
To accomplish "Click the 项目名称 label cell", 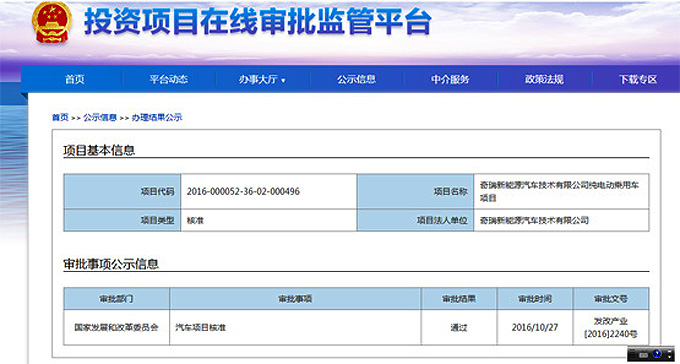I will point(415,191).
